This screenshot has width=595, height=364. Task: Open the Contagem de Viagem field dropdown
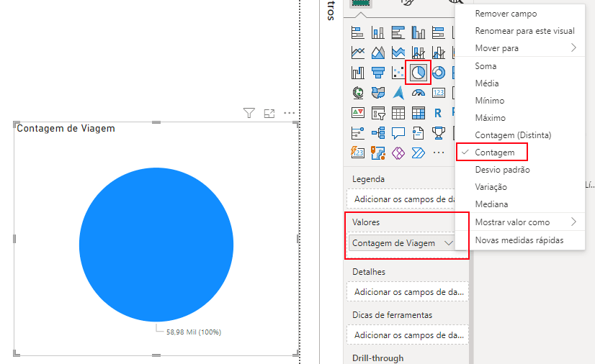click(449, 243)
